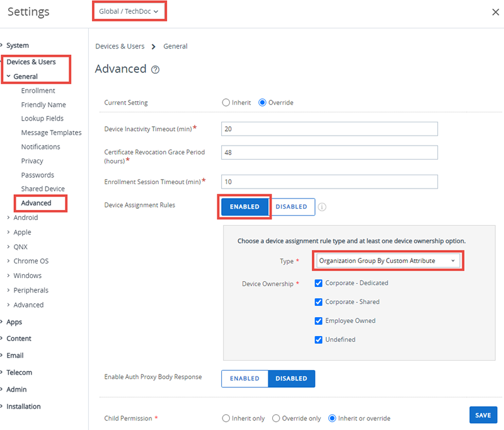Click the Devices & Users breadcrumb link
The width and height of the screenshot is (504, 430).
120,46
